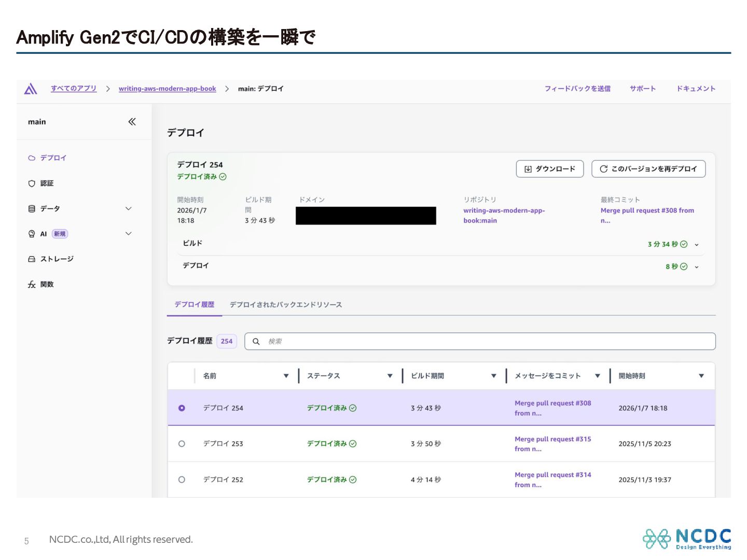Click the download icon inside ダウンロード button
Image resolution: width=747 pixels, height=560 pixels.
[x=528, y=169]
